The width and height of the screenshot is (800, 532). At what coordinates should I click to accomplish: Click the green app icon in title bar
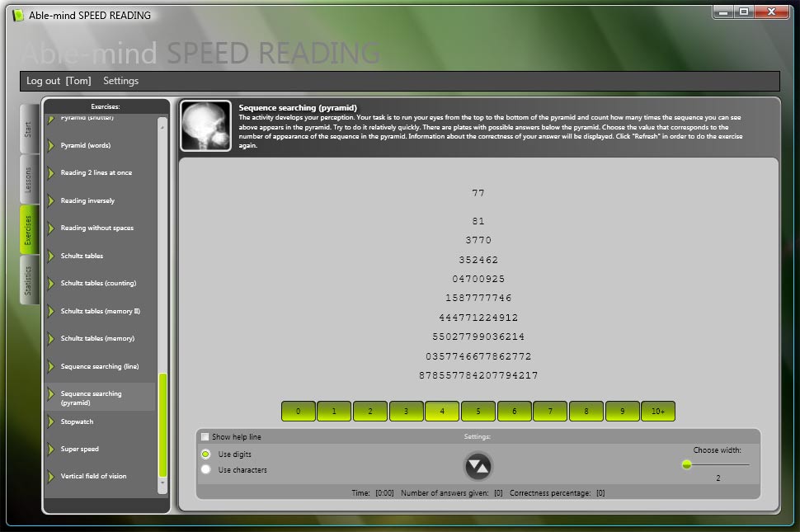18,16
